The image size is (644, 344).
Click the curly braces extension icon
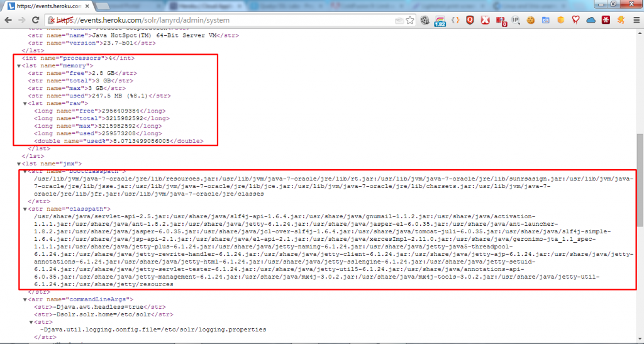tap(455, 20)
